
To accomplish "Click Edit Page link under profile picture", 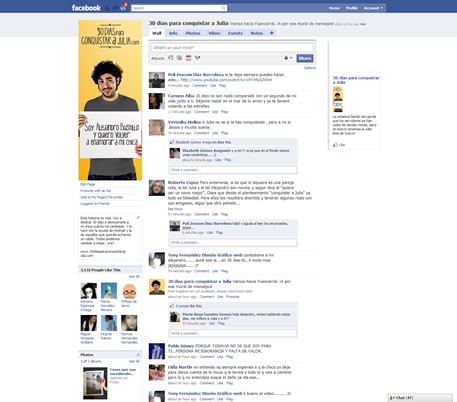I will pos(88,184).
